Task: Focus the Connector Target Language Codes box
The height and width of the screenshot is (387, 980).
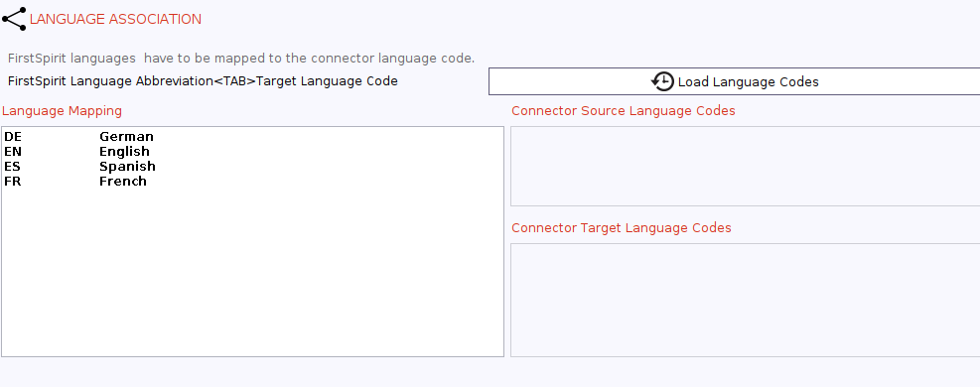Action: 745,301
